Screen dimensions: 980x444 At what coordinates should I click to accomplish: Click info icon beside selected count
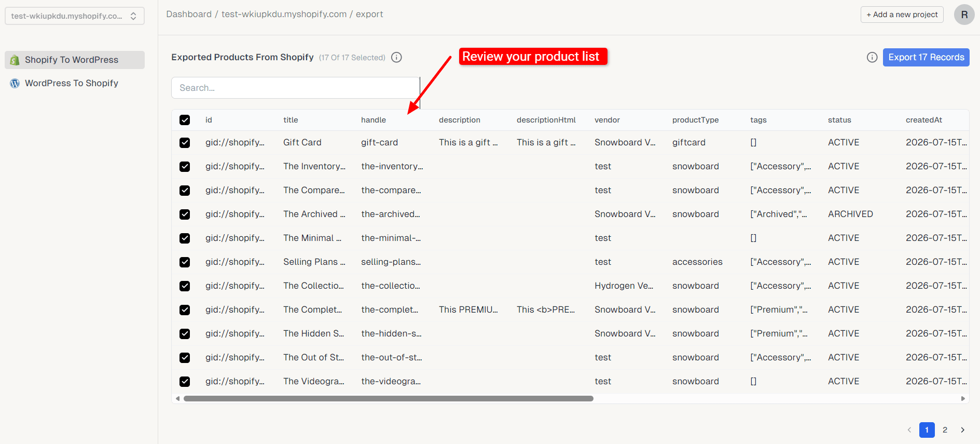tap(396, 57)
